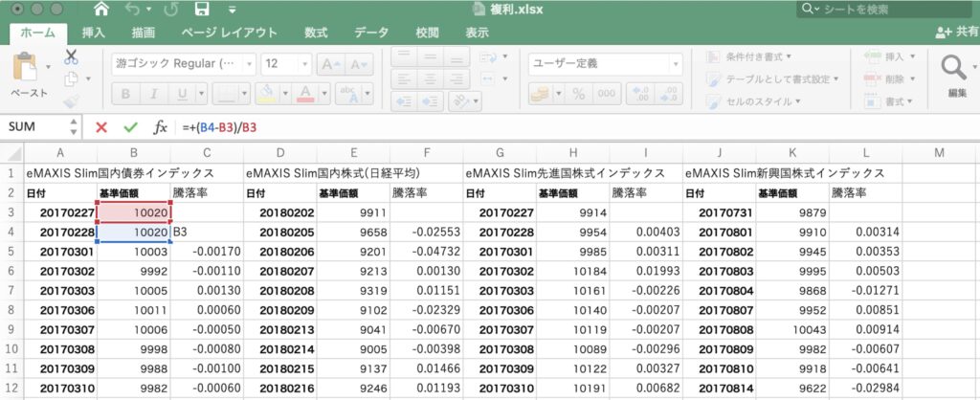Viewport: 980px width, 400px height.
Task: Open the fill color dropdown arrow
Action: [x=285, y=94]
